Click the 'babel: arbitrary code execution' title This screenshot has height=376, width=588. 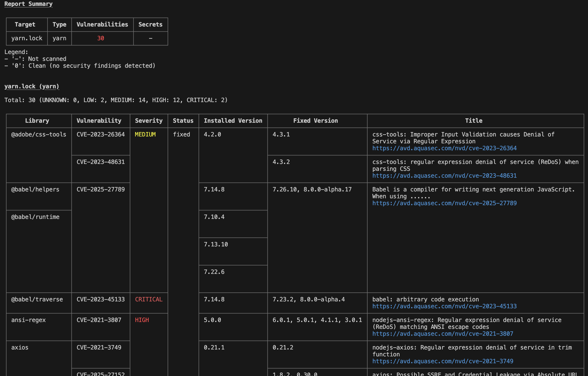(426, 299)
